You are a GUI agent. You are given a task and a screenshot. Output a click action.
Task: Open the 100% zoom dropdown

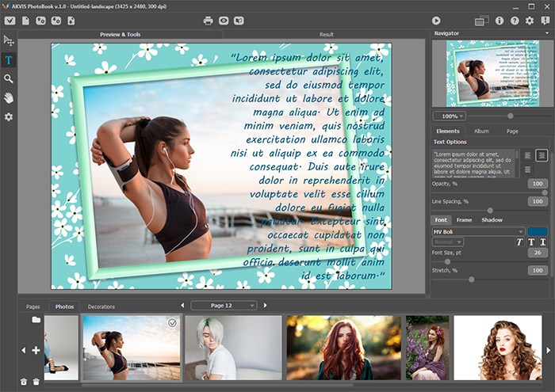pos(450,116)
